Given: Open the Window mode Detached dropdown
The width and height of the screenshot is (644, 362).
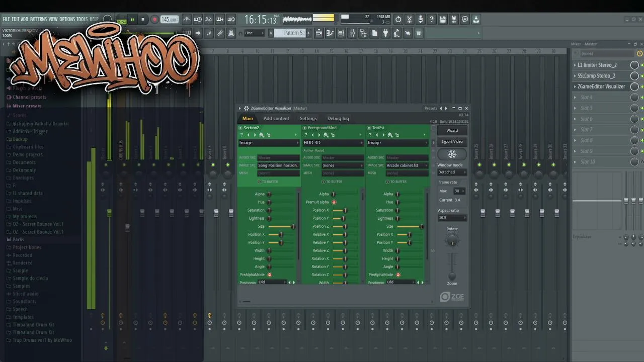Looking at the screenshot, I should click(x=452, y=172).
